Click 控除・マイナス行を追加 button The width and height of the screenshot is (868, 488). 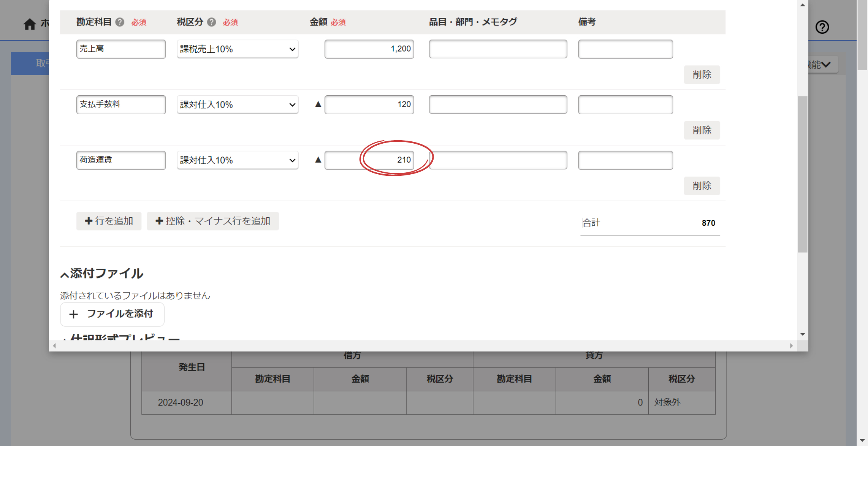(213, 221)
